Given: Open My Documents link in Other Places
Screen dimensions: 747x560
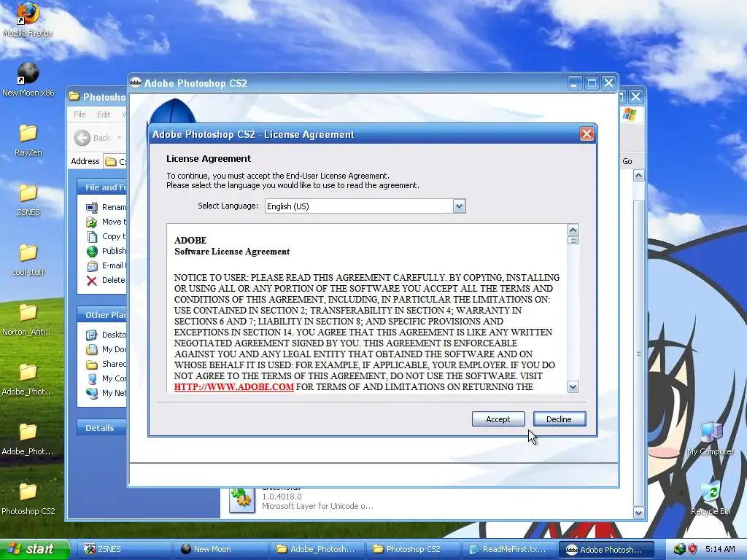Looking at the screenshot, I should 107,349.
